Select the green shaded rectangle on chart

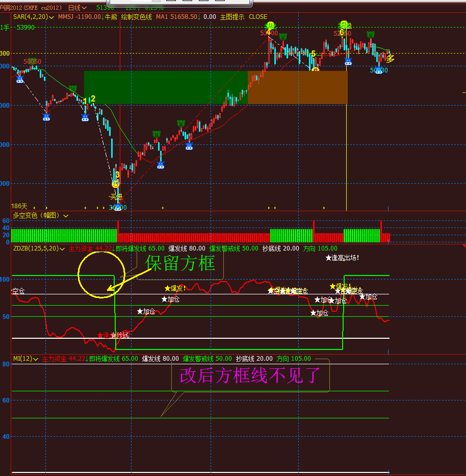point(166,88)
